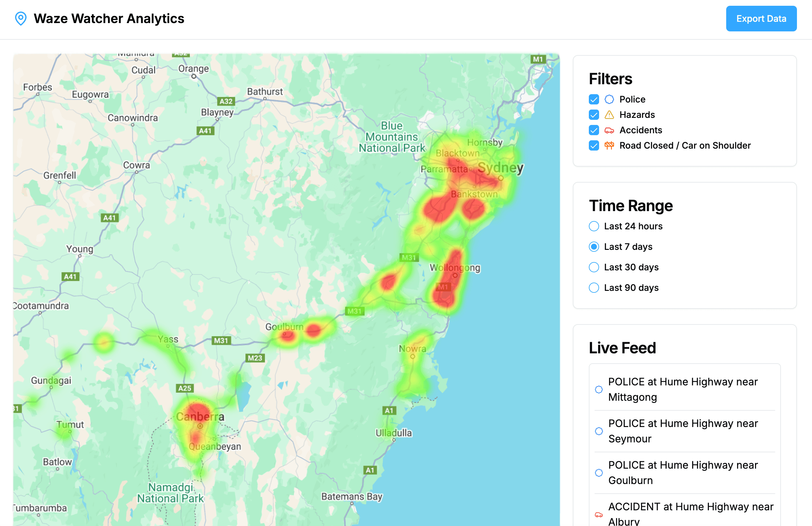
Task: Click the Ulladulla label on the map
Action: coord(394,433)
